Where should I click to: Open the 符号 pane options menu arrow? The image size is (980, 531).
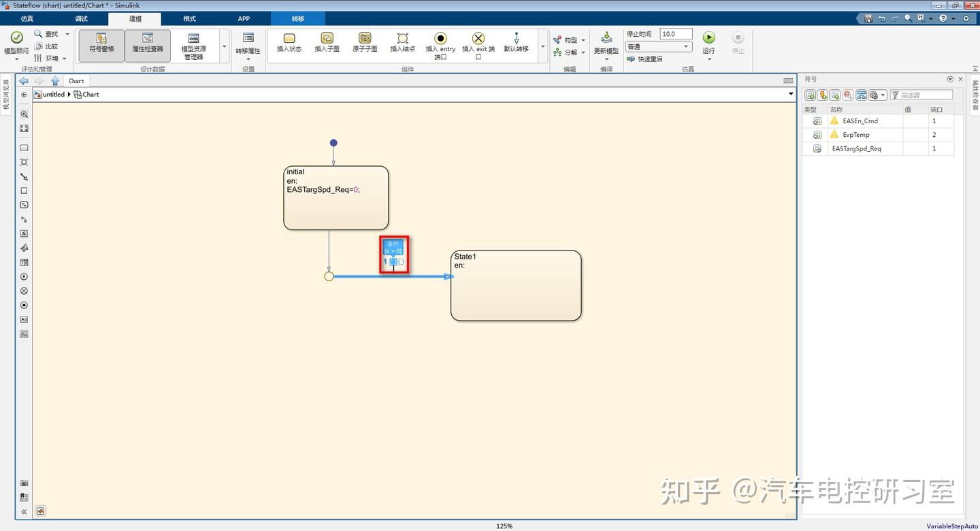950,79
